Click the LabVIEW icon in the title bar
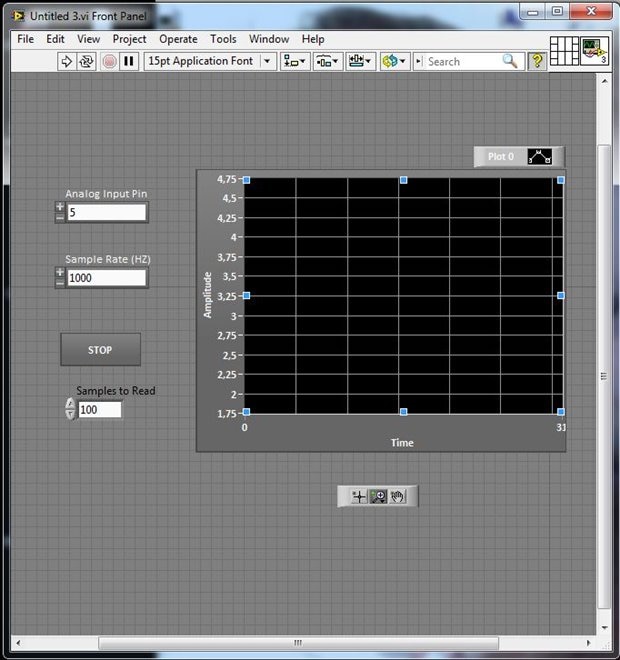 19,16
